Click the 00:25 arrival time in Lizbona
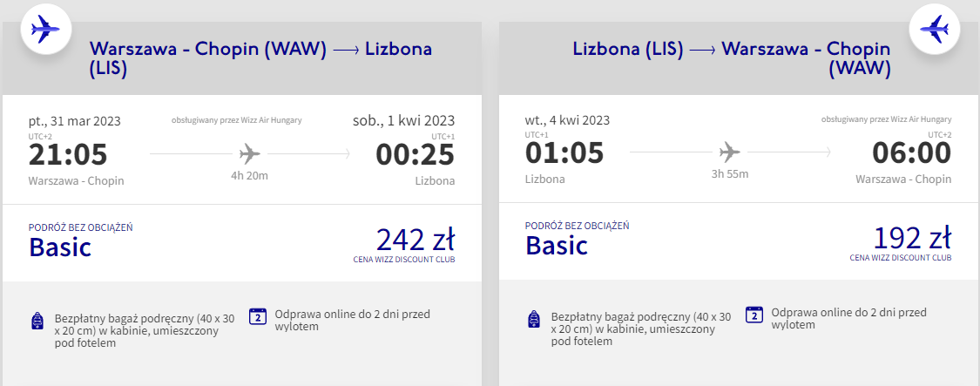980x386 pixels. pyautogui.click(x=415, y=154)
